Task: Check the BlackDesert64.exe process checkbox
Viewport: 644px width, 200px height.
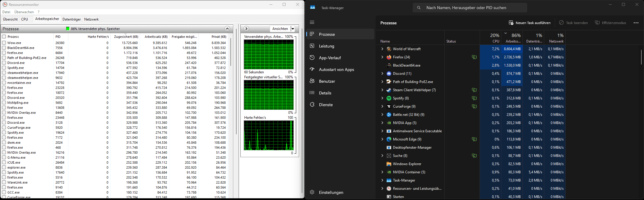Action: pos(4,48)
